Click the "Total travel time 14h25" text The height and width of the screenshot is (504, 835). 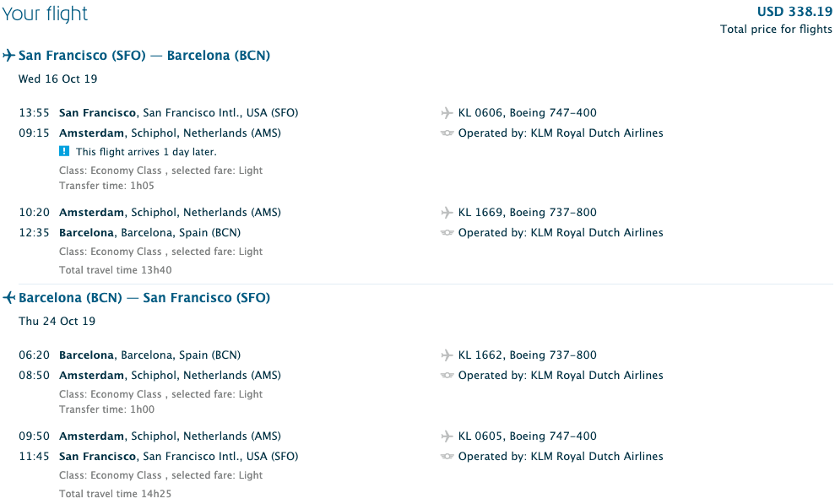pyautogui.click(x=116, y=494)
